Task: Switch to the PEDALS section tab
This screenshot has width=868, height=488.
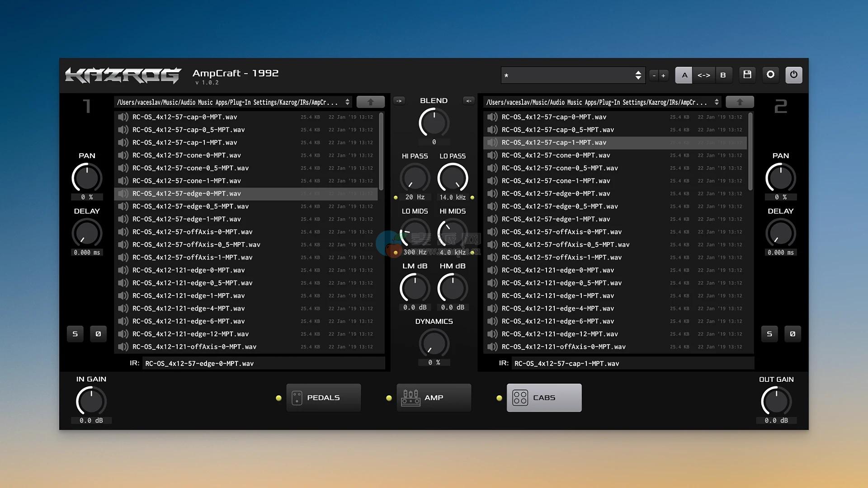Action: pyautogui.click(x=323, y=398)
